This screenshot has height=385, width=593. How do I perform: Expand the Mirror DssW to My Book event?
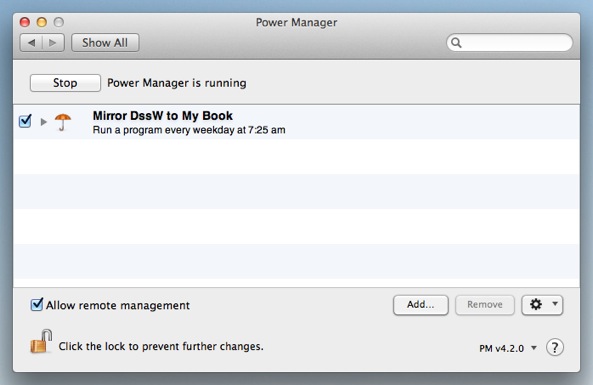[43, 122]
